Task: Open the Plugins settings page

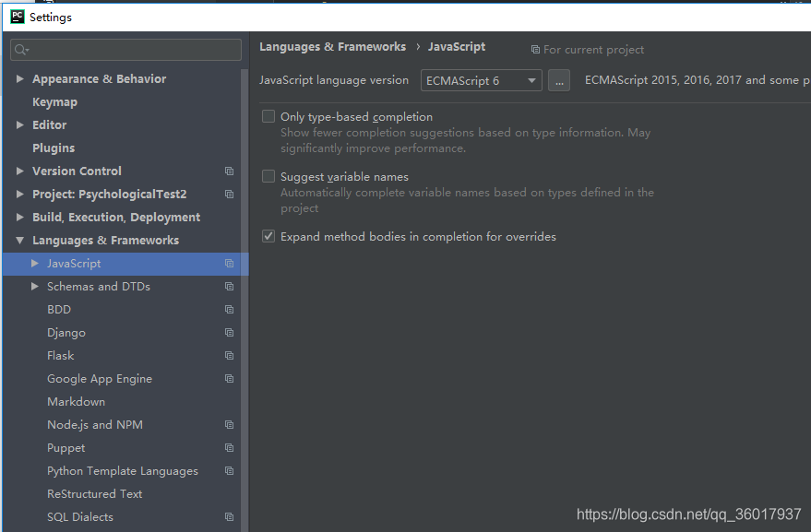Action: coord(54,148)
